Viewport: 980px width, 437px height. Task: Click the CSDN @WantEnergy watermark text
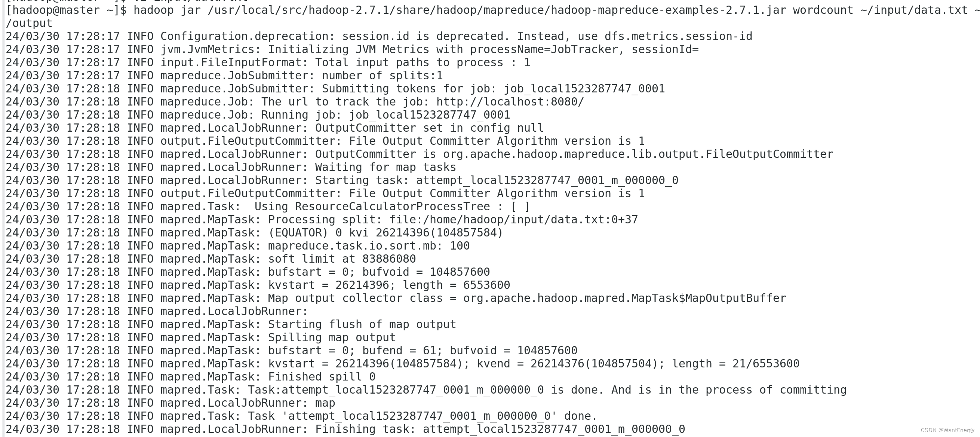pyautogui.click(x=947, y=430)
